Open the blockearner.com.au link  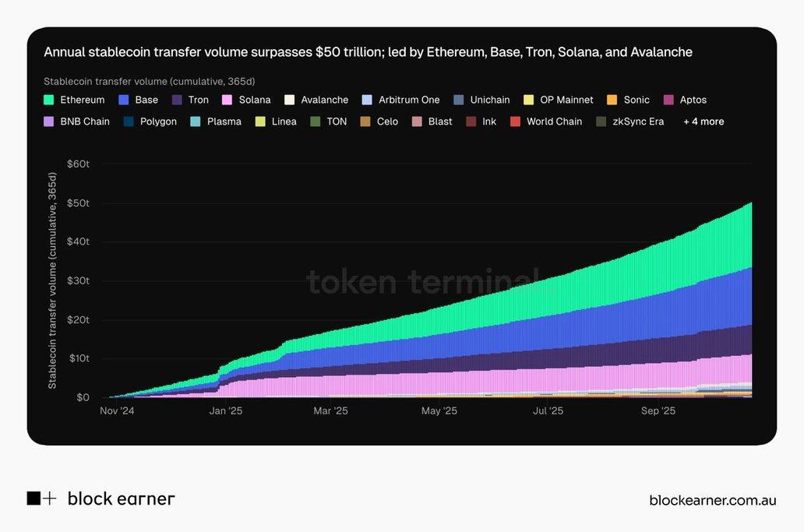click(x=712, y=500)
